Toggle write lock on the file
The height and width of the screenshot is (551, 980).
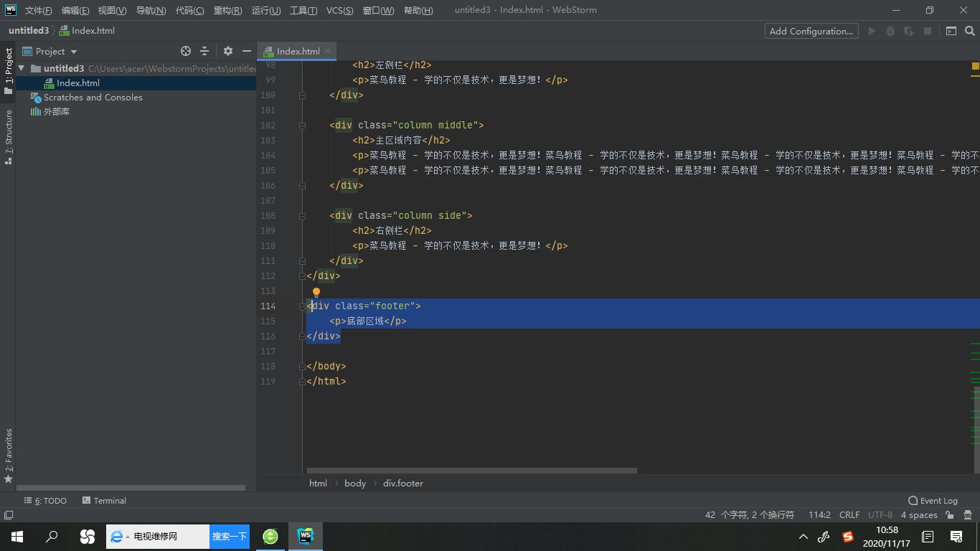(948, 514)
